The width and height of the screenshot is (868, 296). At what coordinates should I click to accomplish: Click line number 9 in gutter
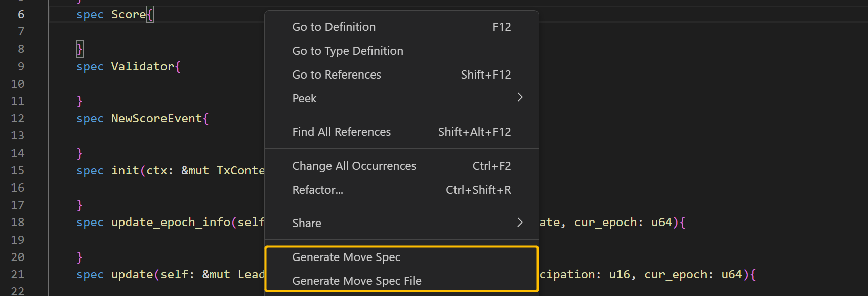coord(21,66)
